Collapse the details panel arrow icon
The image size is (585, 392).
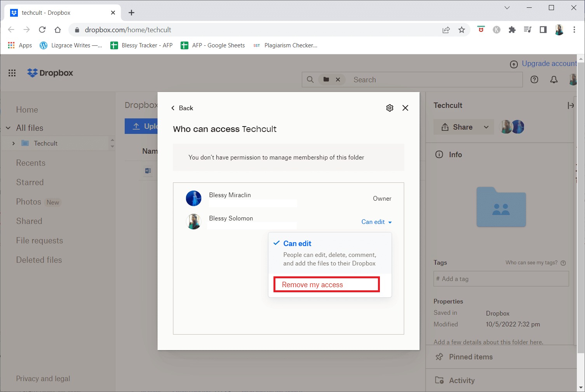pyautogui.click(x=571, y=105)
